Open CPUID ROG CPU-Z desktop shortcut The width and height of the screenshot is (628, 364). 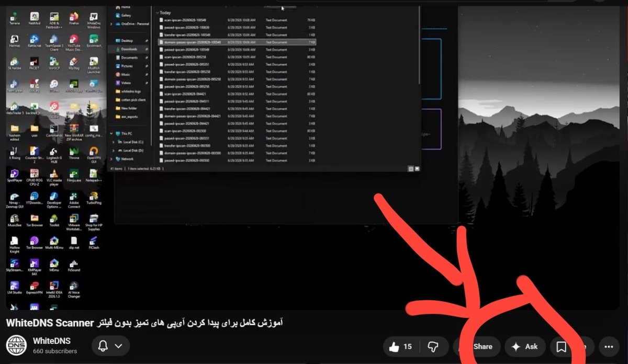tap(35, 176)
